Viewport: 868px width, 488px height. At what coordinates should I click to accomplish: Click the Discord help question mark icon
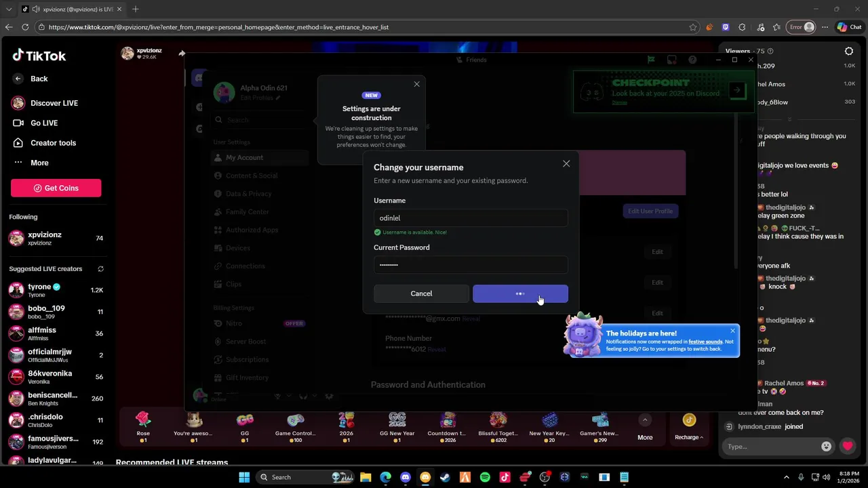(692, 60)
